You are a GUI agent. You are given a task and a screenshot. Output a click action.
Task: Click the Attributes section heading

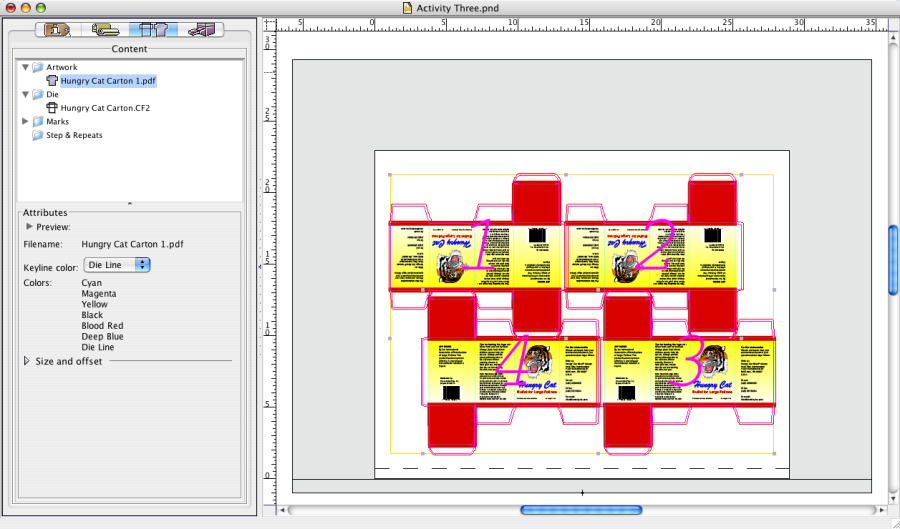[45, 212]
